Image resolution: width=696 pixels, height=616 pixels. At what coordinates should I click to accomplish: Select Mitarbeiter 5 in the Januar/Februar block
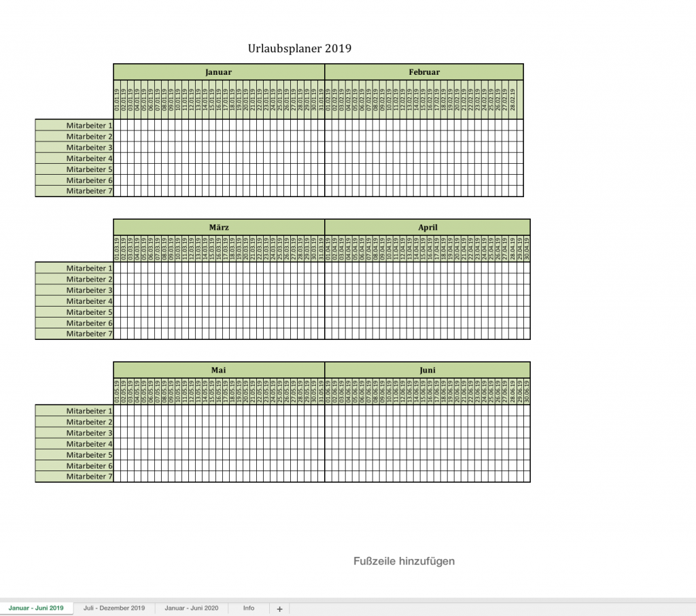click(74, 169)
